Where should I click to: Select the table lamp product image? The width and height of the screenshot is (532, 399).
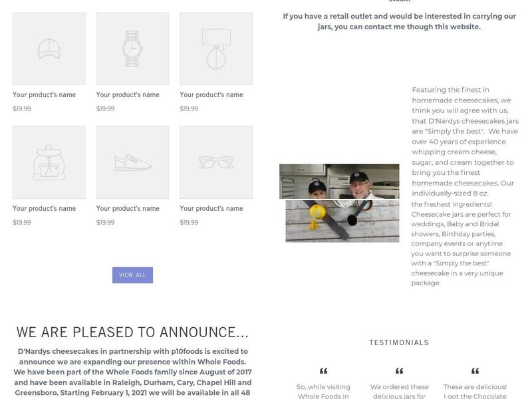pyautogui.click(x=216, y=49)
